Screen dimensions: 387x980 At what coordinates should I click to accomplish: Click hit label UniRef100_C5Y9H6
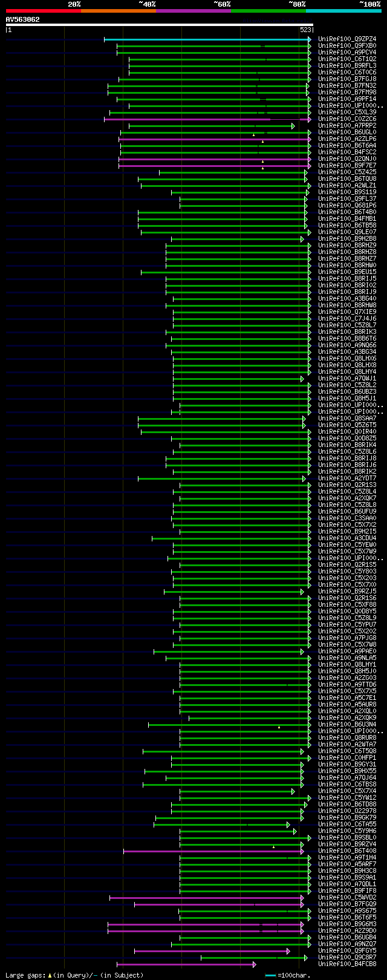347,831
